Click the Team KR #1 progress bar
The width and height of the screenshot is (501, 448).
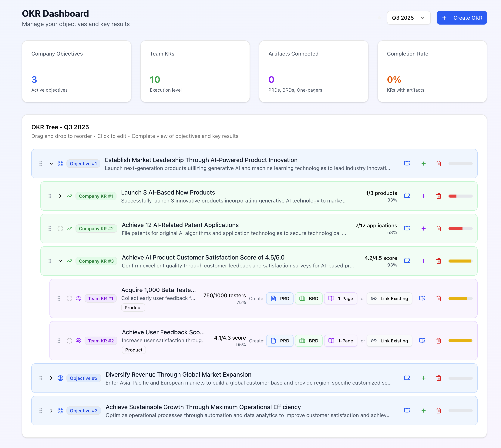tap(460, 298)
